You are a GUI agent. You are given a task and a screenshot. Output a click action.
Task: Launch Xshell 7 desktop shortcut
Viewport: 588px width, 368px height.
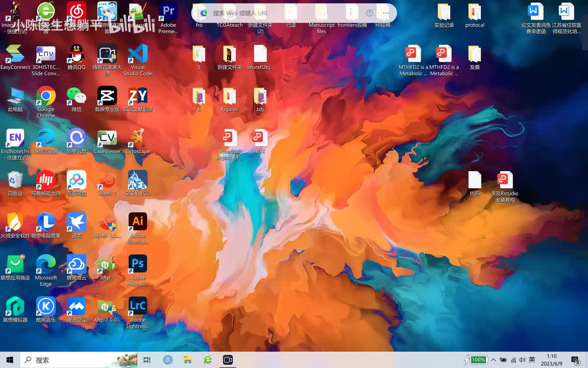(x=107, y=183)
